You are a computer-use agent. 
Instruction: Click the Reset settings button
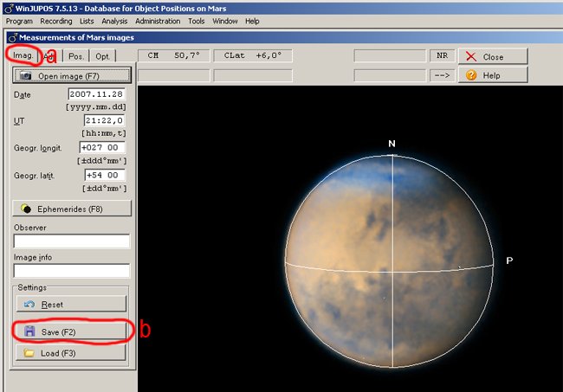(71, 304)
